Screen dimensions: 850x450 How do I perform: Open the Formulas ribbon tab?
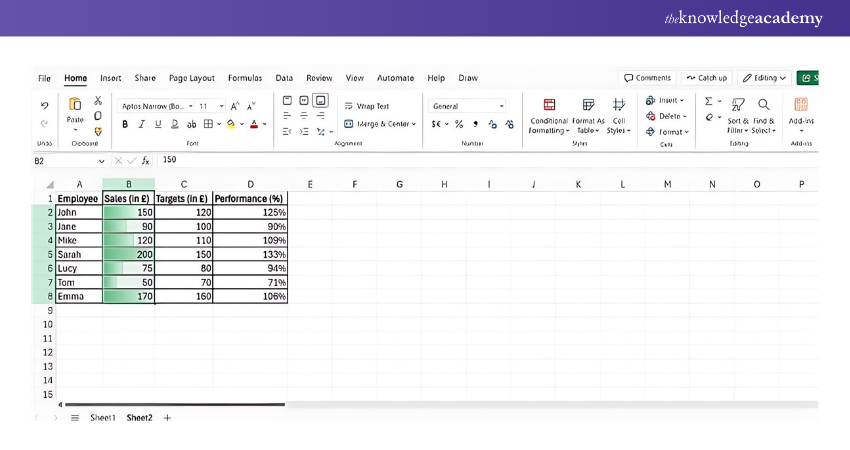[245, 78]
